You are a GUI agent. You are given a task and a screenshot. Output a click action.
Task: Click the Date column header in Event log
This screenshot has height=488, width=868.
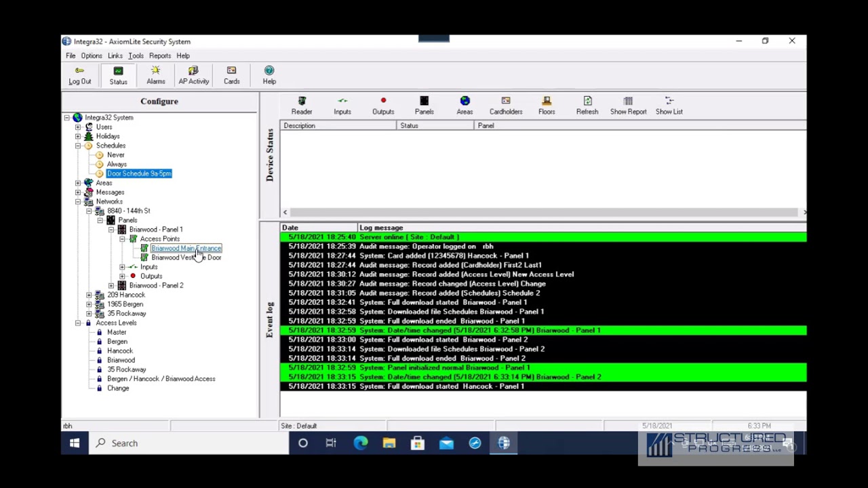[319, 228]
